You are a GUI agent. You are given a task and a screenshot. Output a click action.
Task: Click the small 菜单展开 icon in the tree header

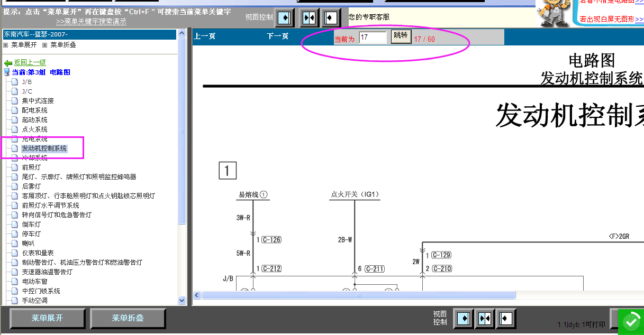6,45
